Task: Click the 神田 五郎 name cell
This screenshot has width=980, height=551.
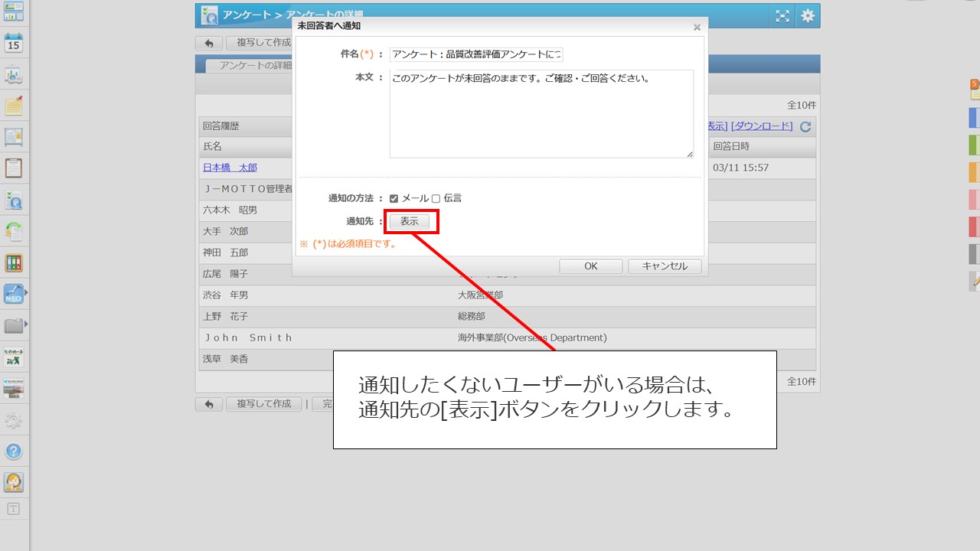Action: click(225, 253)
